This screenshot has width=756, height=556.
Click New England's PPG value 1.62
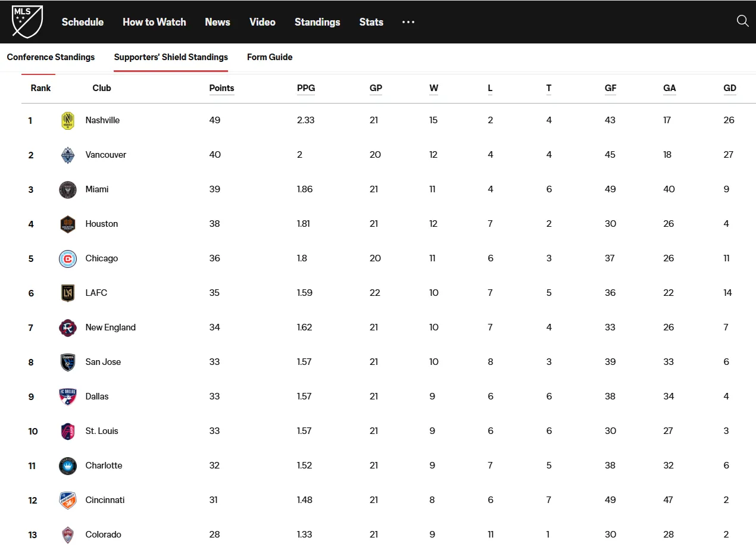tap(305, 327)
